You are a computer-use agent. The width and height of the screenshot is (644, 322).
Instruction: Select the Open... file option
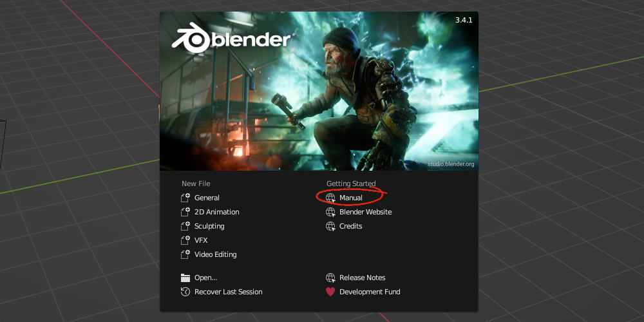coord(206,278)
